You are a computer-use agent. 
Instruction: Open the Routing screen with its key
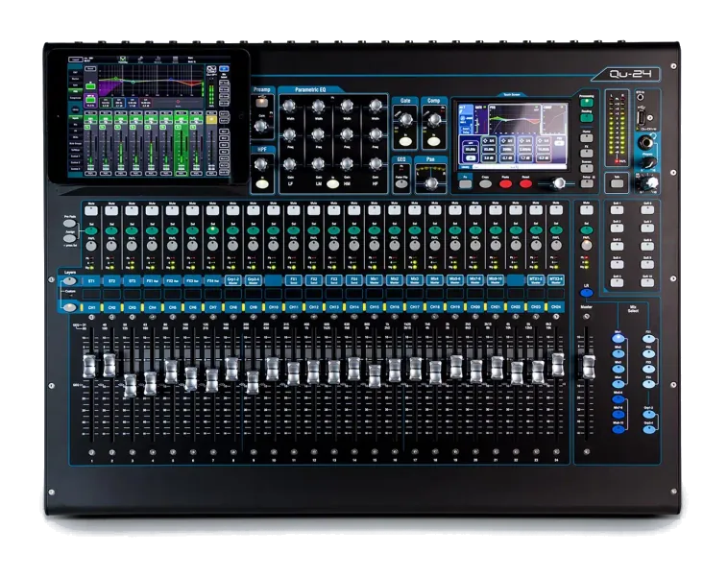pos(587,117)
